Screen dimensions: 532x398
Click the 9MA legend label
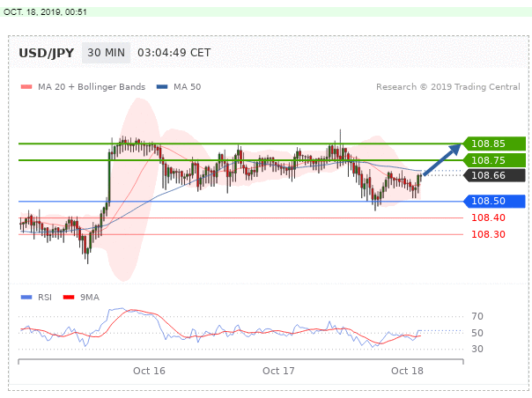[x=90, y=298]
